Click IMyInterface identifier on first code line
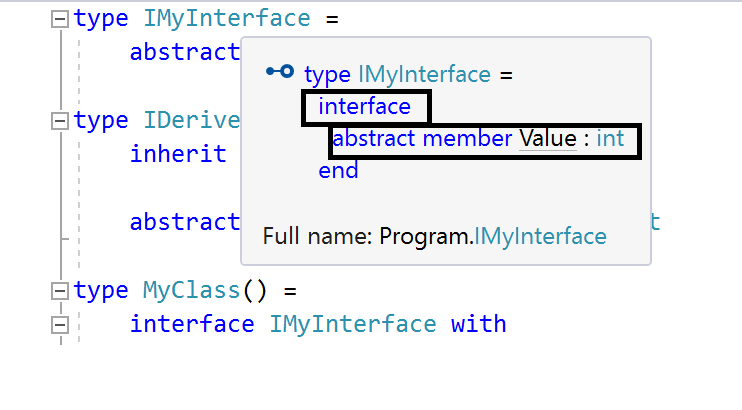742x410 pixels. (x=227, y=18)
